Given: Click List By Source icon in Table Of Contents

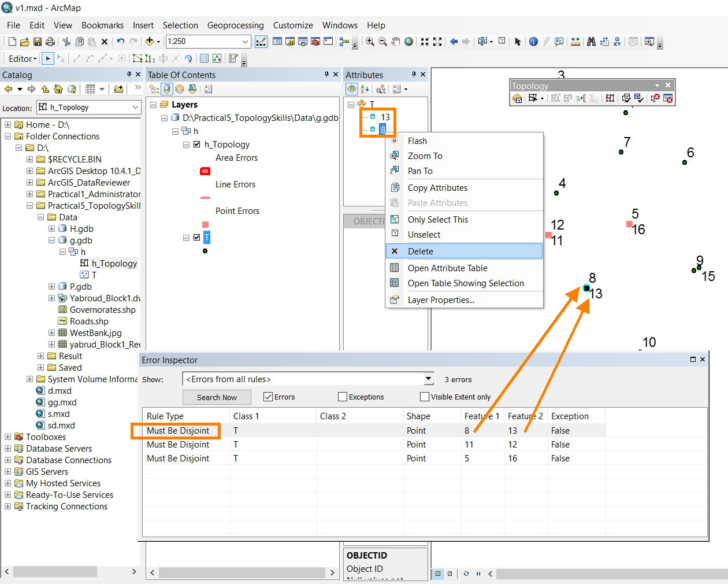Looking at the screenshot, I should point(167,89).
